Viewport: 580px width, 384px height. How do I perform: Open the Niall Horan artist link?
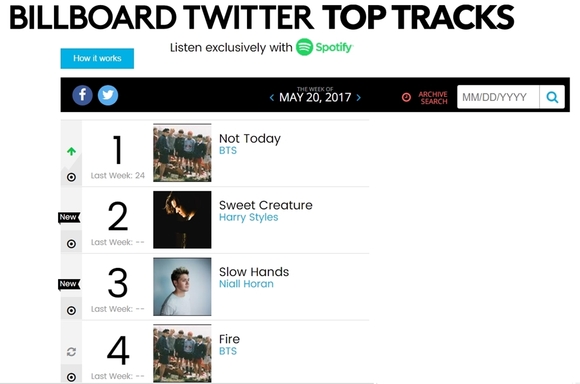coord(246,284)
